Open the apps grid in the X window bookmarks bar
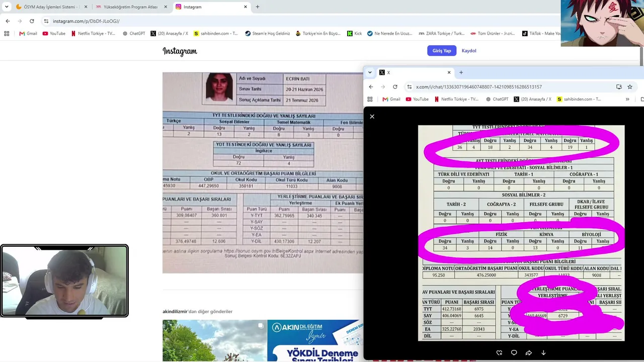Image resolution: width=644 pixels, height=362 pixels. [370, 99]
